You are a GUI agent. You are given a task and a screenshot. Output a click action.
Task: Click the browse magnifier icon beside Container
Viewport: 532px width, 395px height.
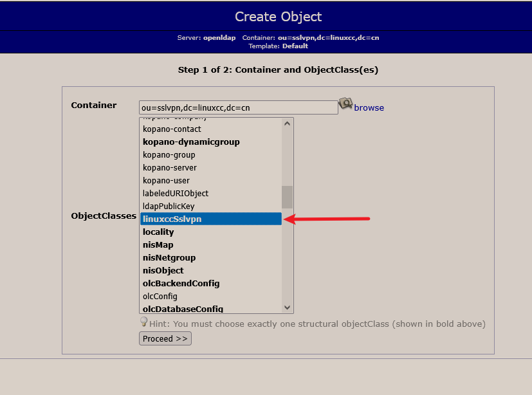[345, 103]
